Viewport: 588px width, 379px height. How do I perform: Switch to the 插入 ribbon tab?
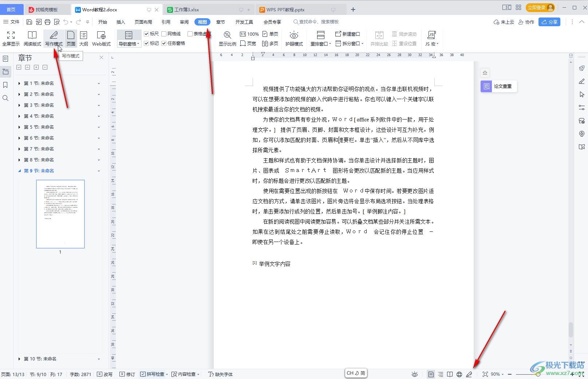pos(121,22)
